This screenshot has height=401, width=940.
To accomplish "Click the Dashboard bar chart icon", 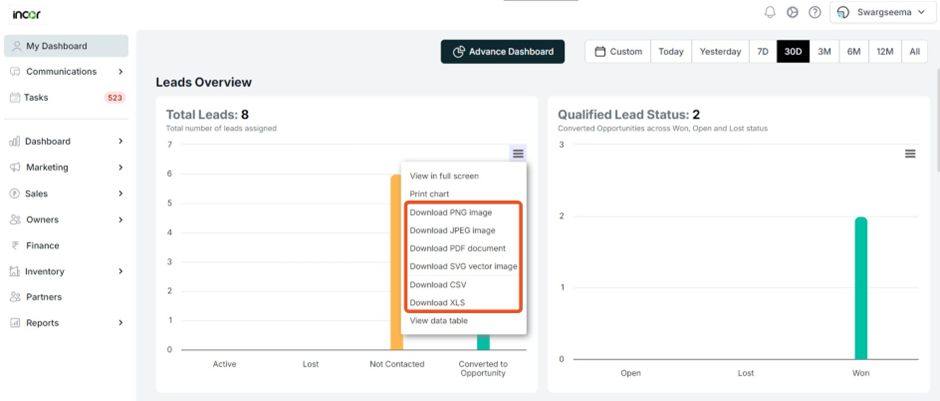I will 15,141.
